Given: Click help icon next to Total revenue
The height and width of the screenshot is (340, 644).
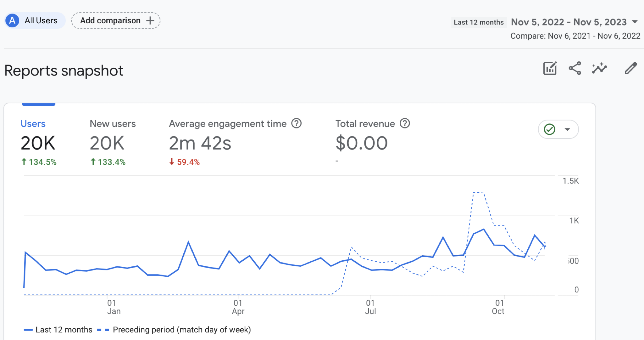Looking at the screenshot, I should (x=405, y=123).
